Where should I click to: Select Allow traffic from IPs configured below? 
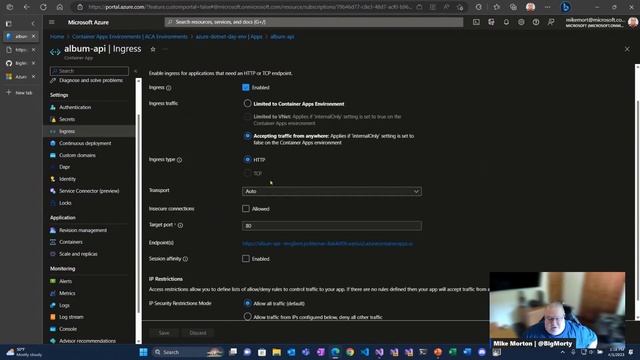(x=247, y=317)
